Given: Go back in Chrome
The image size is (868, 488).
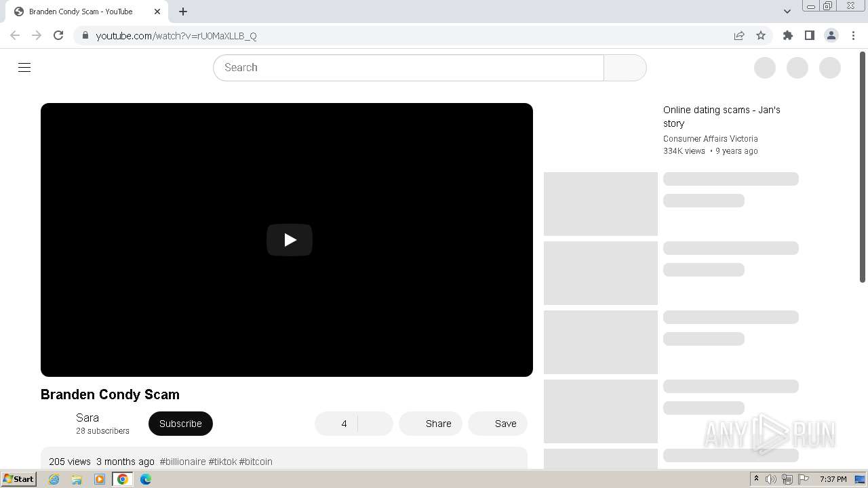Looking at the screenshot, I should click(x=15, y=35).
